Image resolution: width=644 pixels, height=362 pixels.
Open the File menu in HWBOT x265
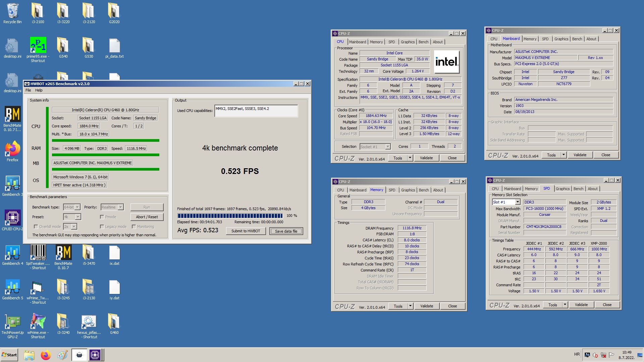28,90
